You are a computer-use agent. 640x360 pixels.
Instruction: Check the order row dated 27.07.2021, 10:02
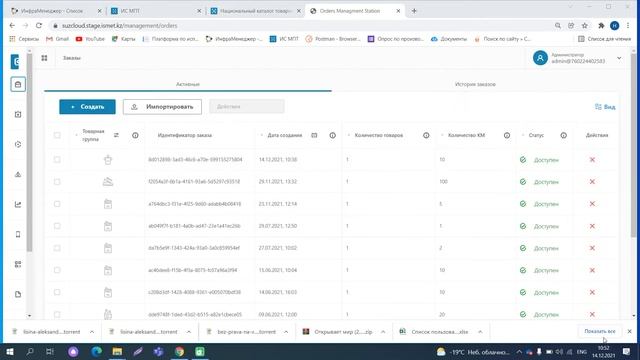point(57,248)
